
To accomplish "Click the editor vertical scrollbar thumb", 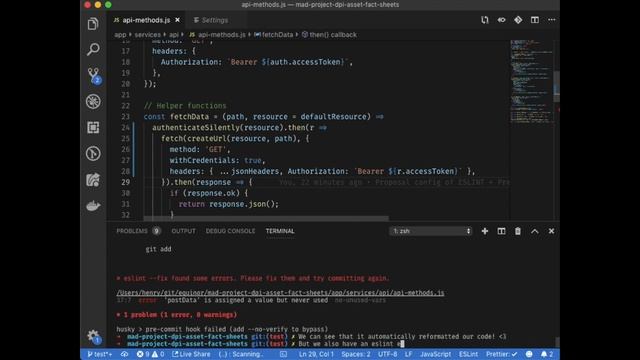I will point(556,87).
